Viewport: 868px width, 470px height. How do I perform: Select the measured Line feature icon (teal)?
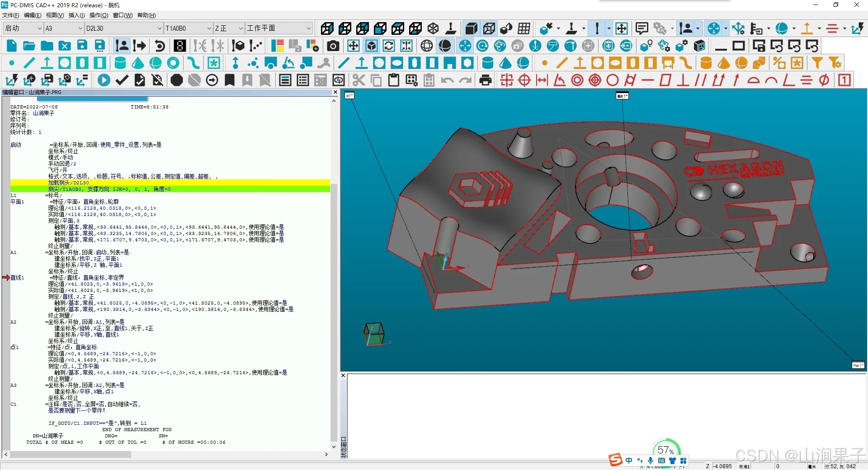pos(29,63)
